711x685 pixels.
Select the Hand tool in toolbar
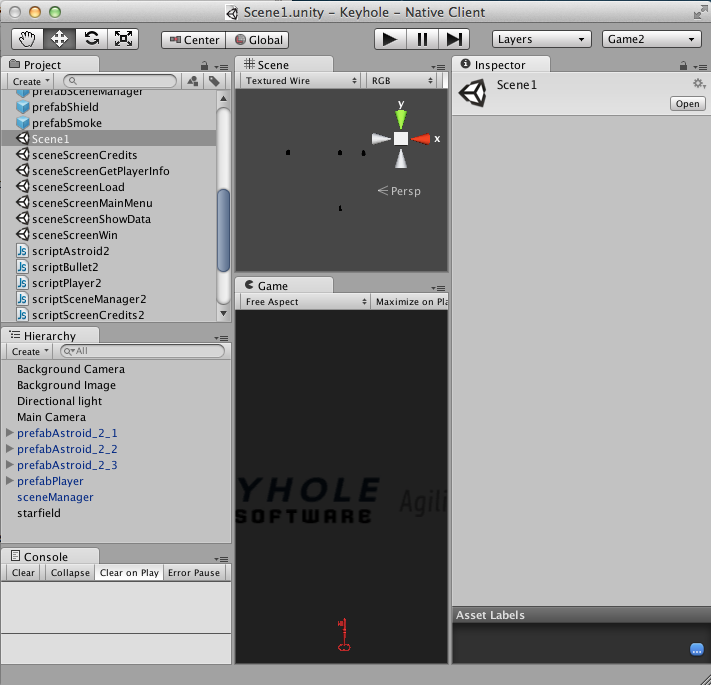tap(27, 39)
